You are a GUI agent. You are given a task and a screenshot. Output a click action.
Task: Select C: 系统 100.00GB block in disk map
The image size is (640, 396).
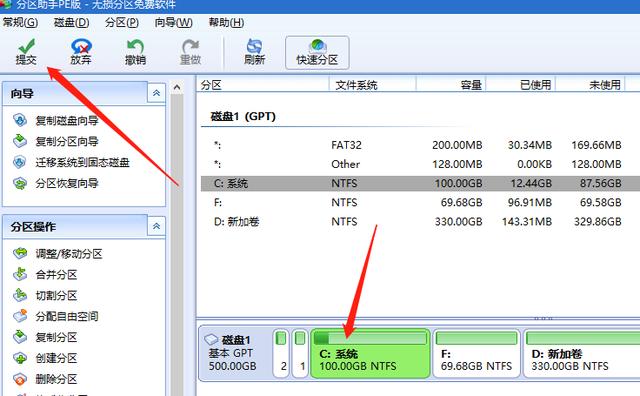[370, 353]
